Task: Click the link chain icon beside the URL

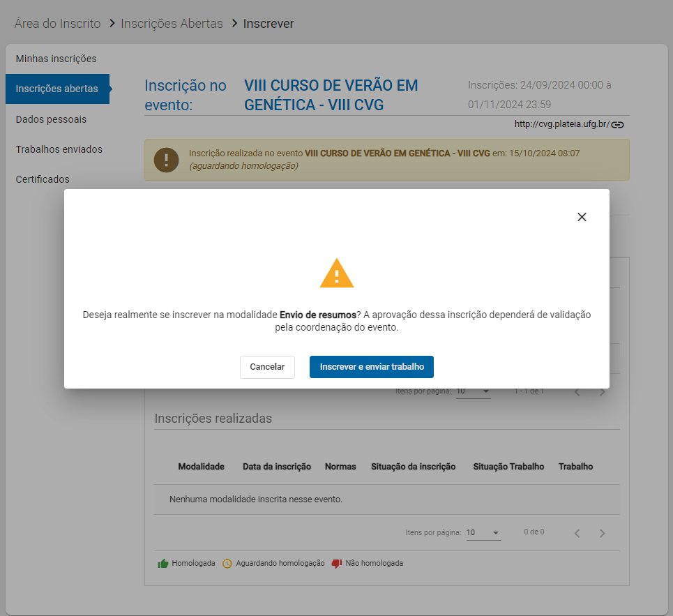Action: 618,124
